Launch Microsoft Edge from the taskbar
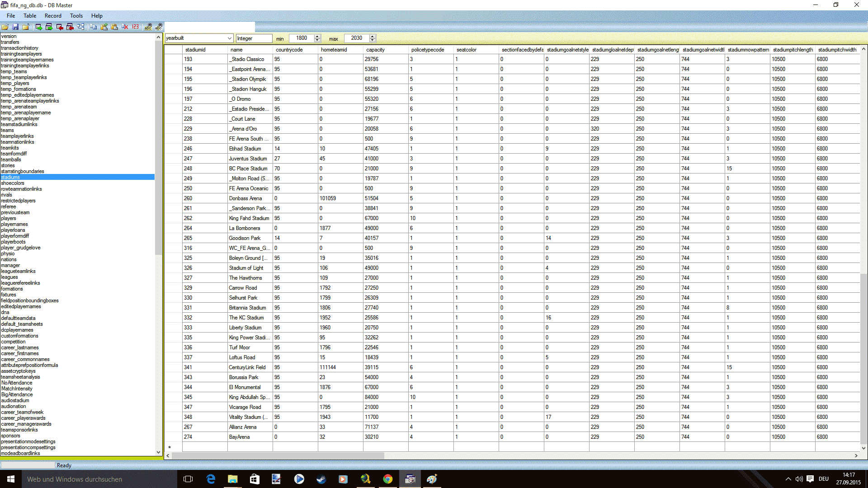 click(211, 479)
